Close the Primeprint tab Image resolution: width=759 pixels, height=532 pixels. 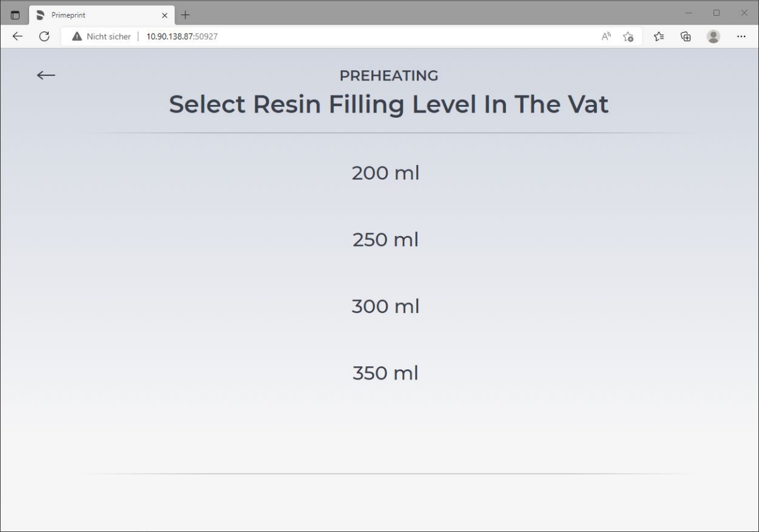click(164, 15)
